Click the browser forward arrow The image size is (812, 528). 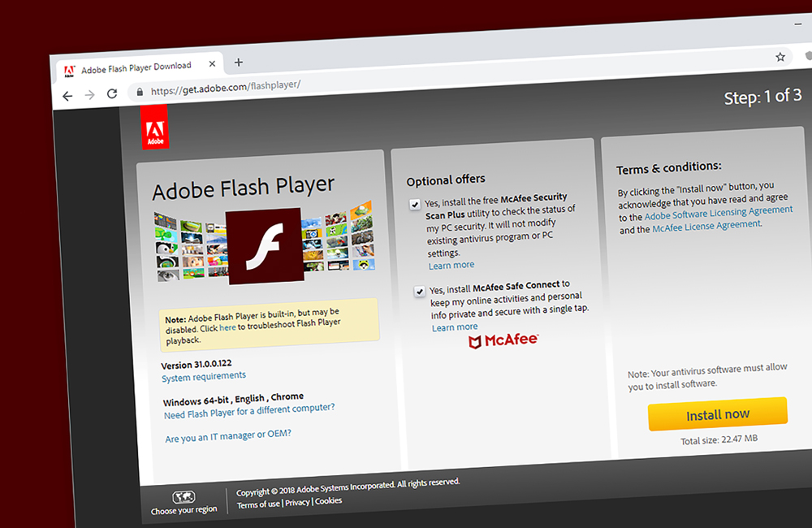pos(89,95)
